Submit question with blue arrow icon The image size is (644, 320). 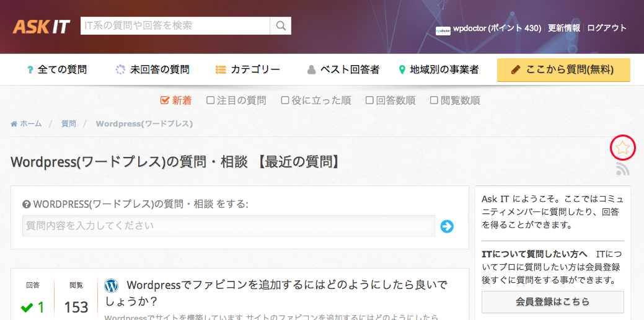pos(447,226)
